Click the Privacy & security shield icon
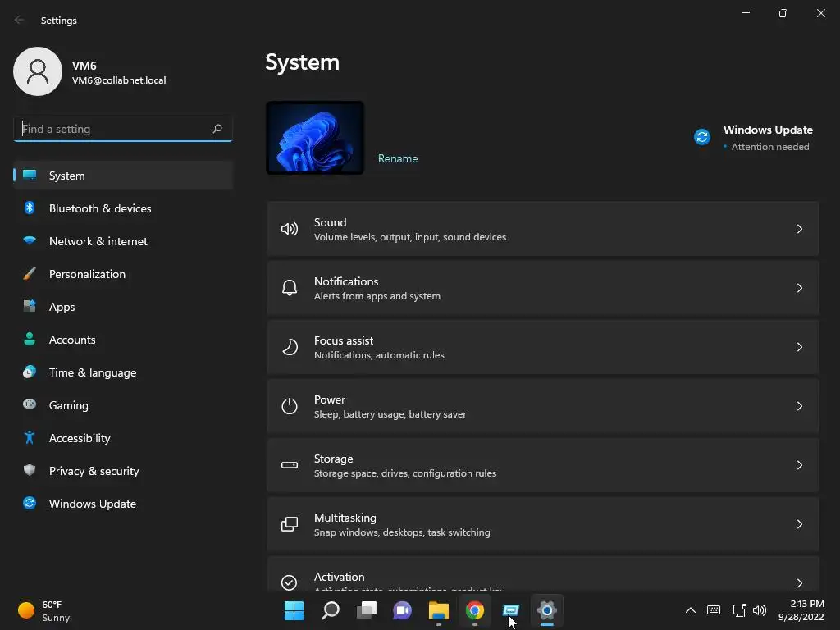 point(30,470)
